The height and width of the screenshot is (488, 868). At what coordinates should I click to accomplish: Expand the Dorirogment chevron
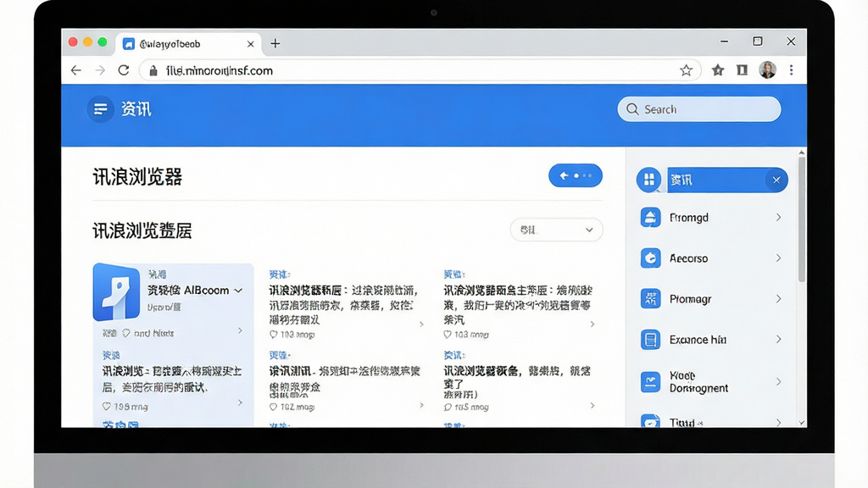[x=778, y=382]
